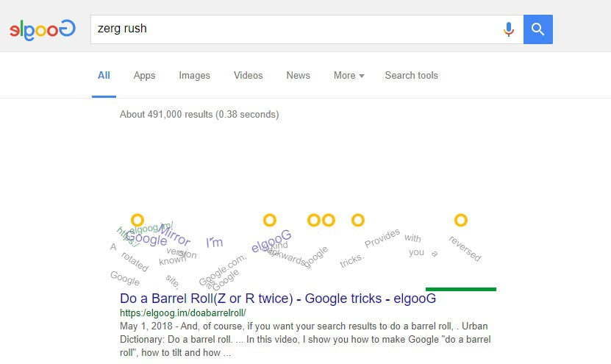Click the green health bar above result
This screenshot has height=364, width=611.
[x=461, y=289]
